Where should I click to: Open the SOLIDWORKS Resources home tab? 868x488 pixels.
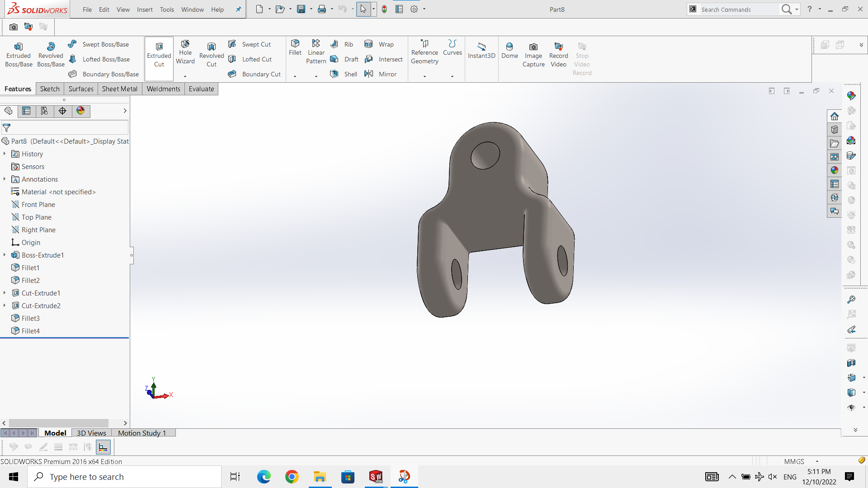coord(835,116)
